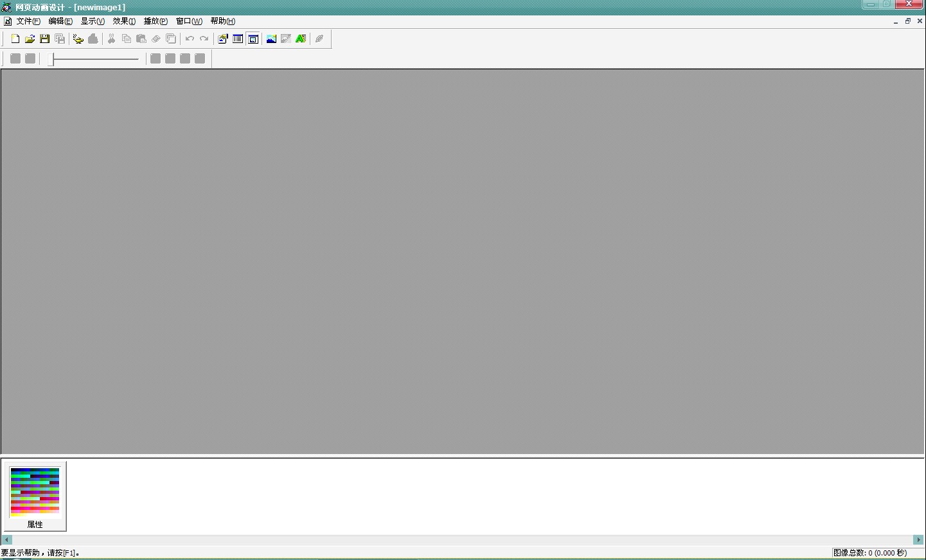The image size is (926, 560).
Task: Restore the newimage1 document window
Action: 908,21
